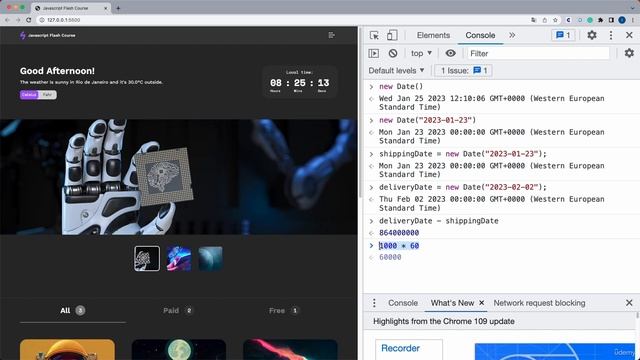Close the What's New tab

pos(481,303)
